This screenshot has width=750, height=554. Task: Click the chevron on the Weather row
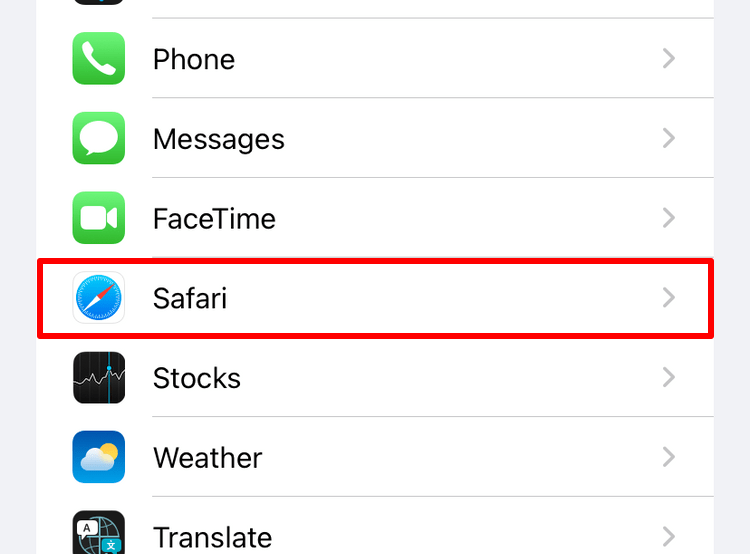tap(669, 457)
